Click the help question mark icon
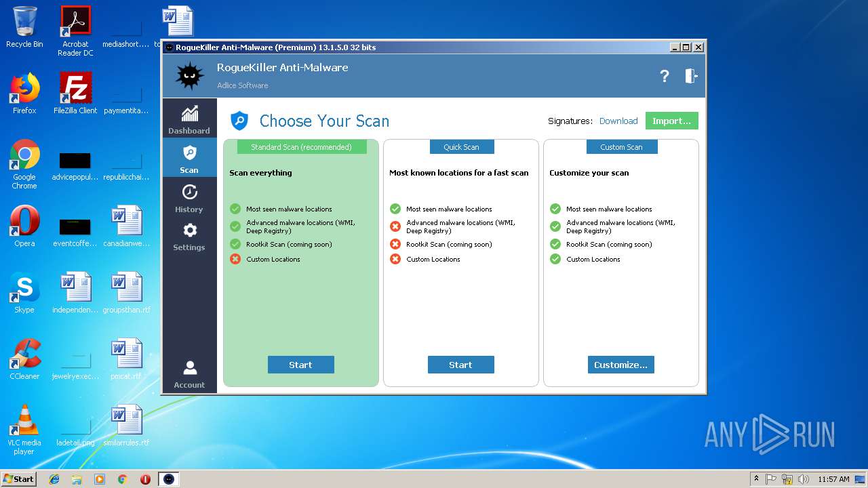This screenshot has height=488, width=868. pos(665,76)
